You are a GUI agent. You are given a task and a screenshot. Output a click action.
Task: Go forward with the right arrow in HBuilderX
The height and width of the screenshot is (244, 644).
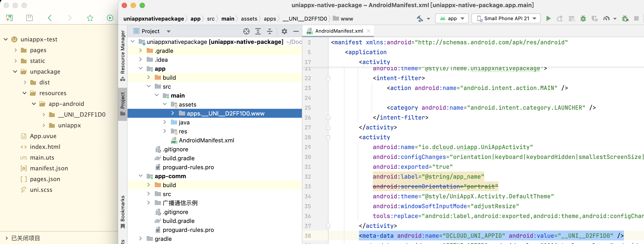coord(70,18)
